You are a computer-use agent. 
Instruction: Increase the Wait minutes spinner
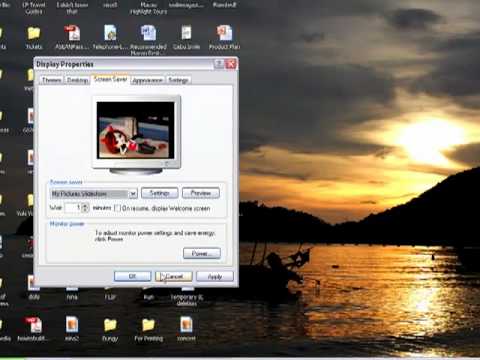85,205
